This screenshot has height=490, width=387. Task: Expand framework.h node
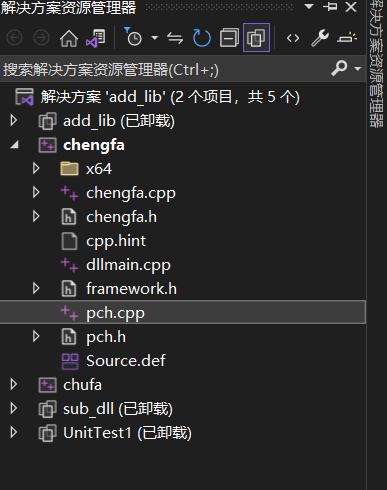36,289
